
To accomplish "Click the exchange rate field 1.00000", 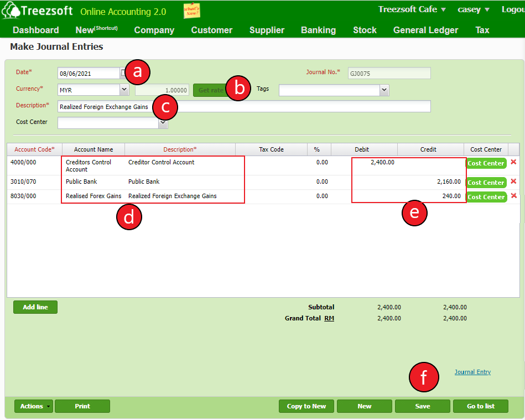I will point(162,90).
